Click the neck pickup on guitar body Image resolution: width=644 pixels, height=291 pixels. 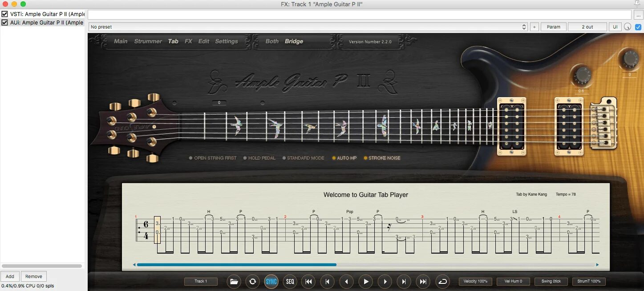click(x=511, y=127)
